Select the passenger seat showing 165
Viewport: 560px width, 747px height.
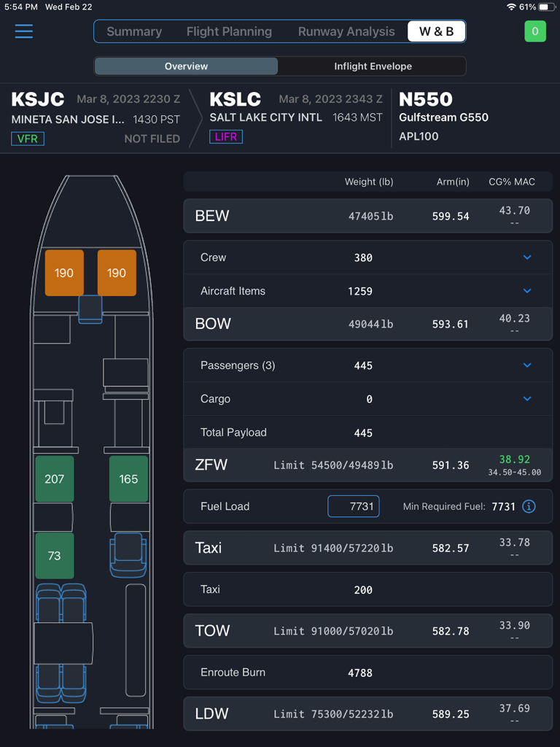[x=128, y=479]
